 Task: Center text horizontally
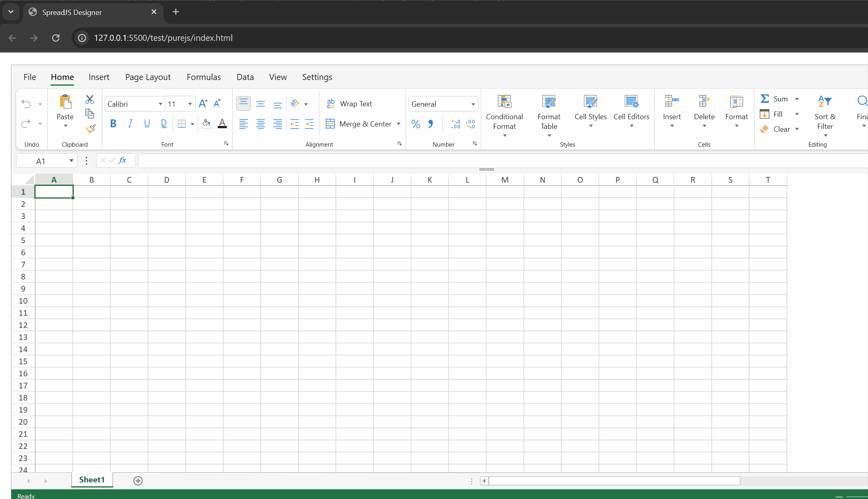pyautogui.click(x=261, y=124)
